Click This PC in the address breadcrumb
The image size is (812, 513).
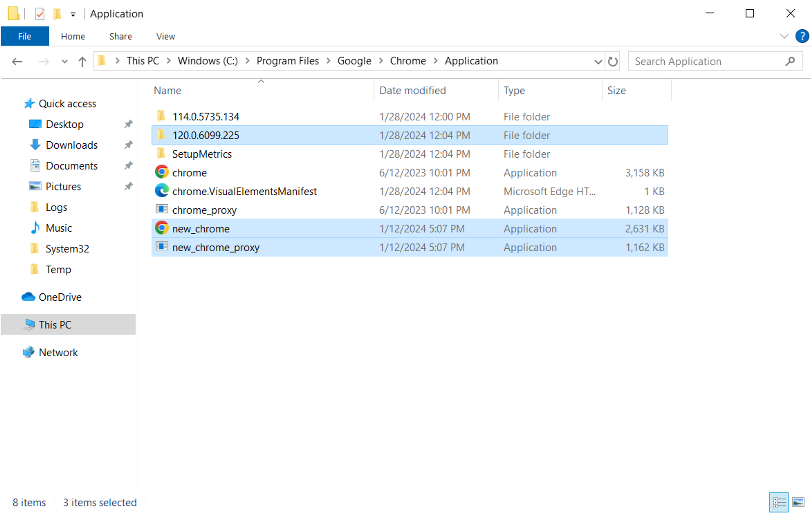pos(143,61)
